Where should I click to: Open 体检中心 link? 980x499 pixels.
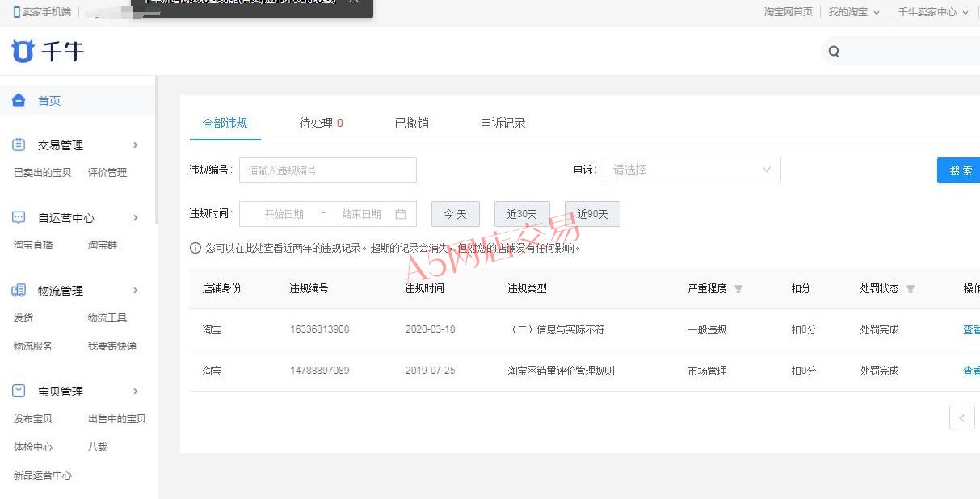(x=33, y=447)
